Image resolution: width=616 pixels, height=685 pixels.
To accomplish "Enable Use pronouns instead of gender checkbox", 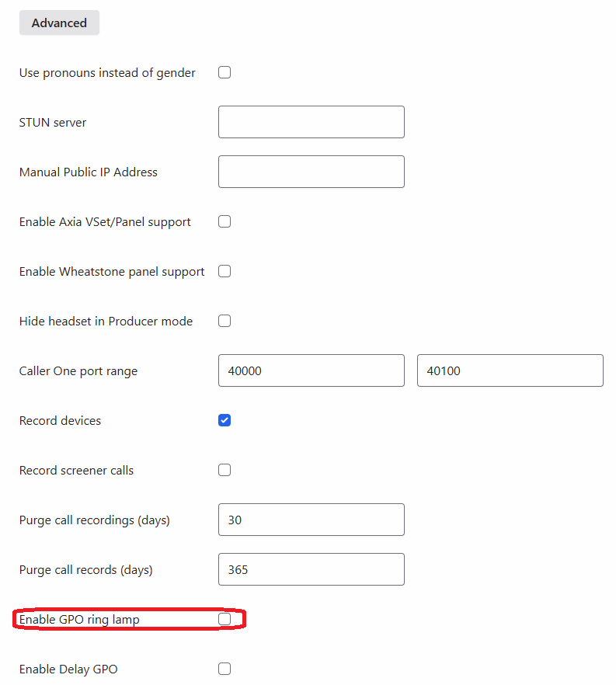I will click(x=224, y=72).
